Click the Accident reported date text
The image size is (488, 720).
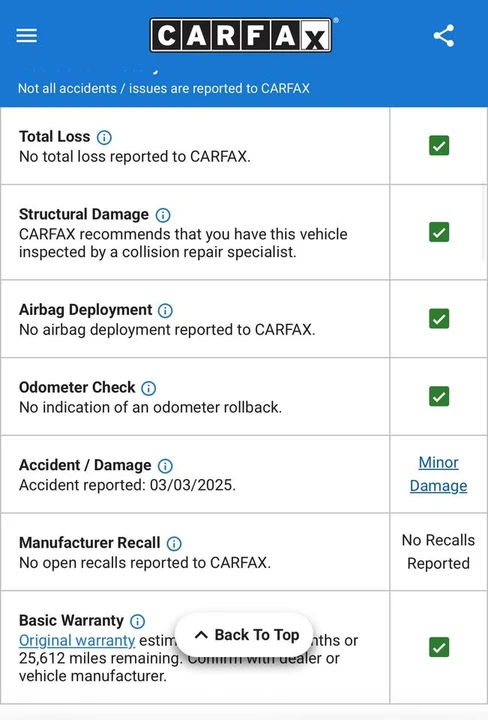(127, 485)
